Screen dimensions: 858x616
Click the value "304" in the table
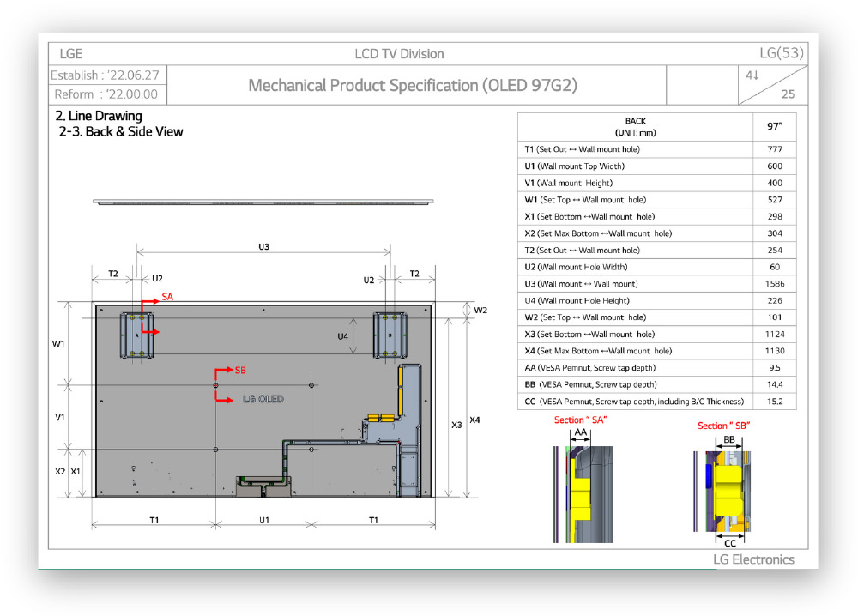pyautogui.click(x=774, y=233)
